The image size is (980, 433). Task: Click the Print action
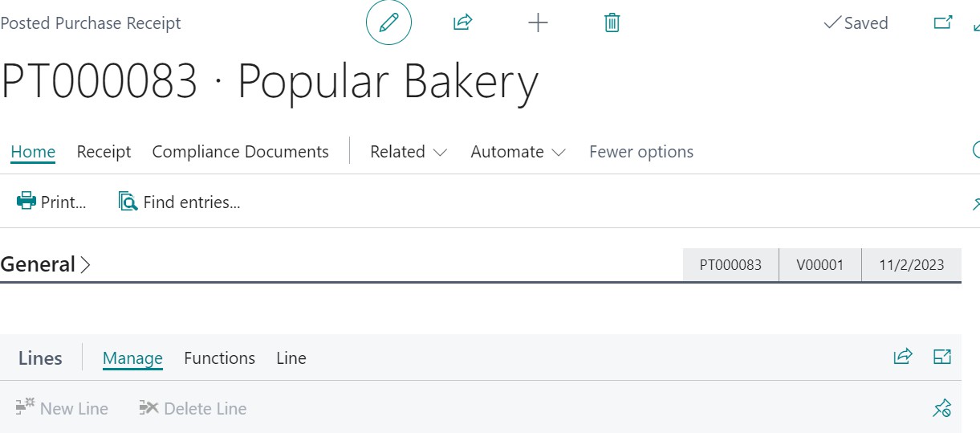click(x=52, y=202)
